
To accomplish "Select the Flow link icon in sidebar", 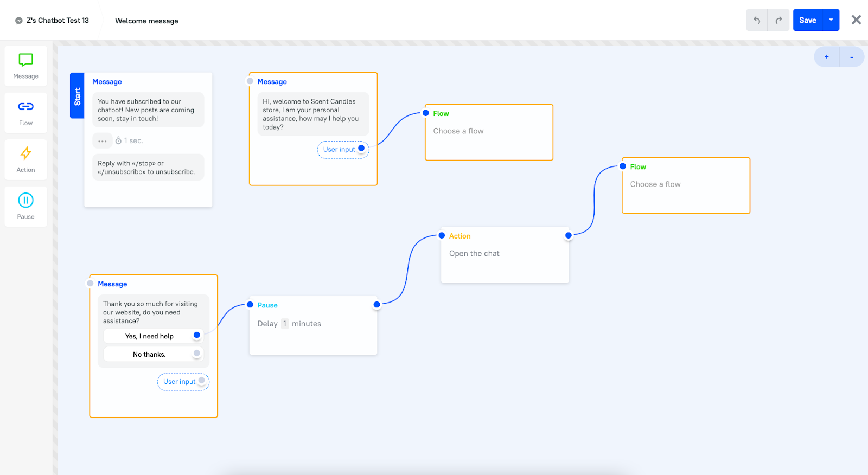I will coord(25,107).
